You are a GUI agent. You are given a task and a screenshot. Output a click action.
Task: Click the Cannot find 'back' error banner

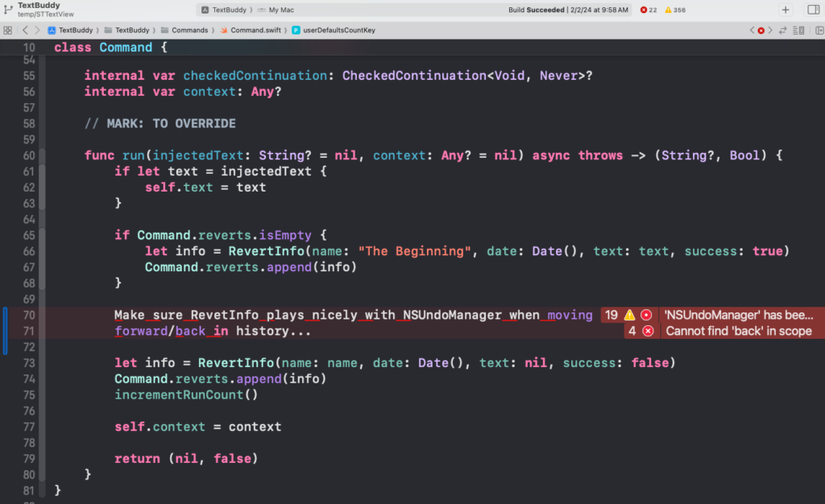point(737,331)
